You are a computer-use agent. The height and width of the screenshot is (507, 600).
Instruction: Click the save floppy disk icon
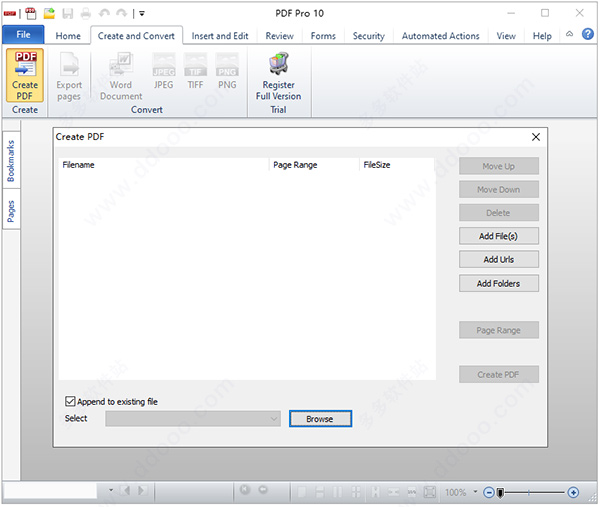[68, 14]
